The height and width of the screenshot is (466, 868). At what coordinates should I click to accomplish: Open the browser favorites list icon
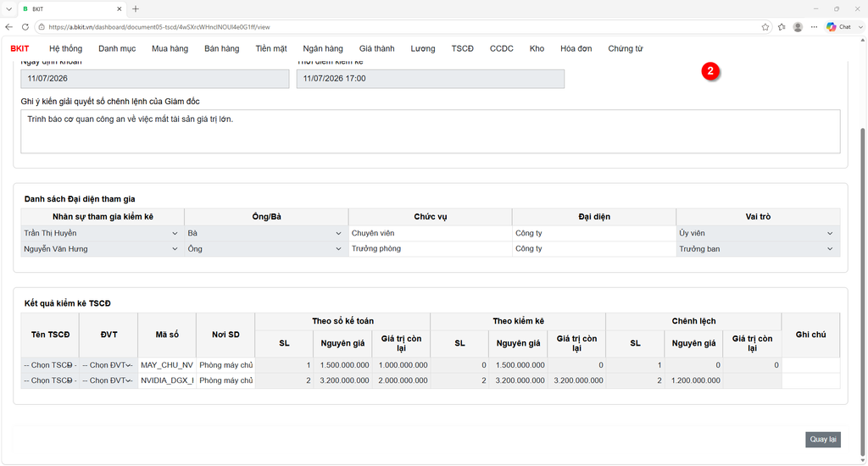click(x=782, y=26)
